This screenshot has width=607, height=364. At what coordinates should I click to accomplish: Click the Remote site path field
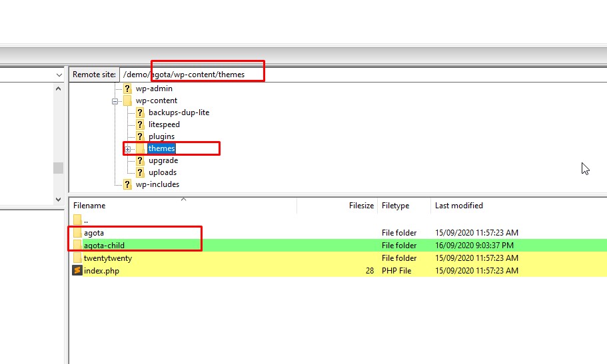coord(363,75)
